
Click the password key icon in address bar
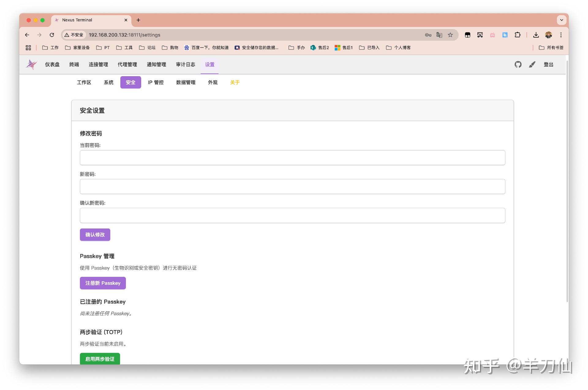428,35
